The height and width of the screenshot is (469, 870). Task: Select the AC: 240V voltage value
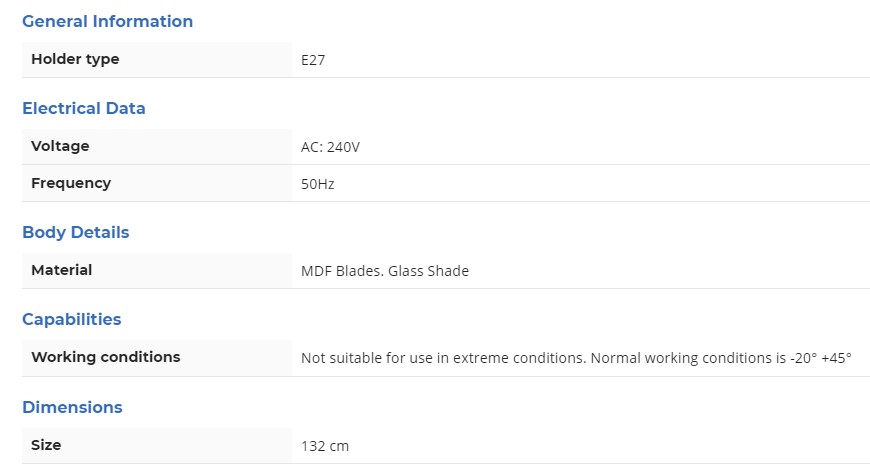coord(330,147)
